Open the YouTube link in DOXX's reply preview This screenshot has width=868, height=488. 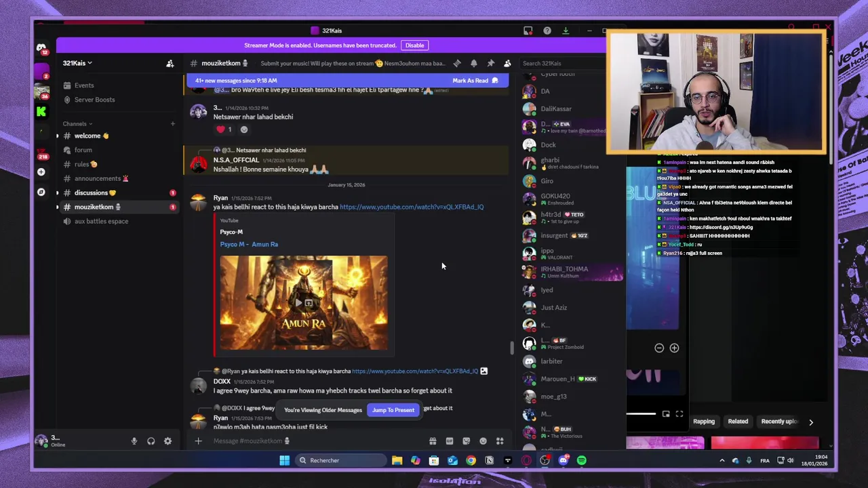[x=415, y=371]
